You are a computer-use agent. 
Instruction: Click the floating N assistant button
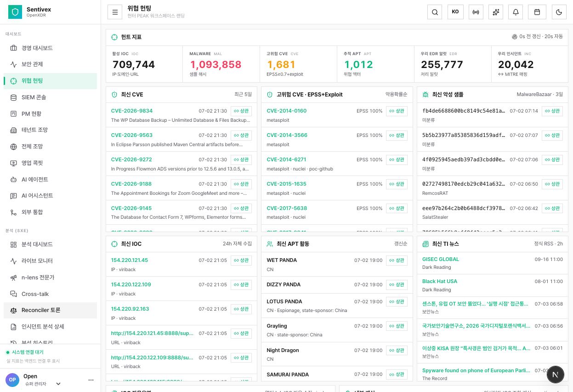click(556, 374)
